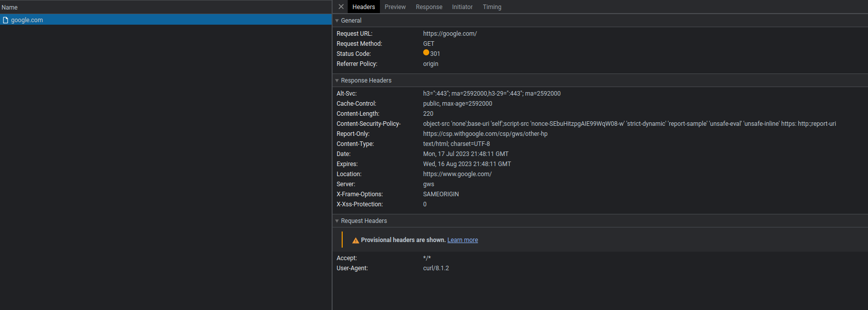The image size is (868, 310).
Task: Click the Location value https://www.google.com/
Action: click(x=457, y=174)
